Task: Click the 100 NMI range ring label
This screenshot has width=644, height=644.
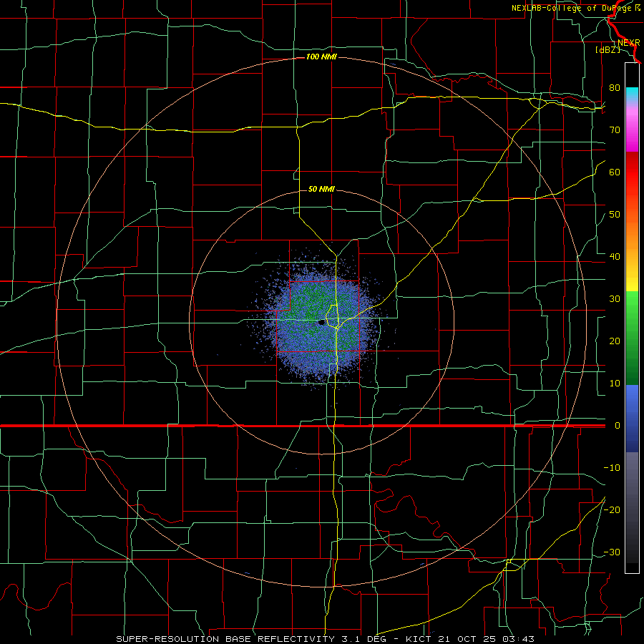Action: (321, 57)
